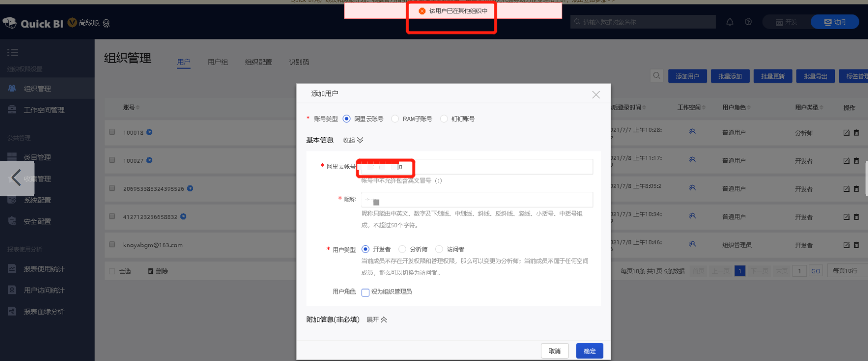Image resolution: width=868 pixels, height=361 pixels.
Task: Open the 每页10行 page size dropdown
Action: point(846,271)
